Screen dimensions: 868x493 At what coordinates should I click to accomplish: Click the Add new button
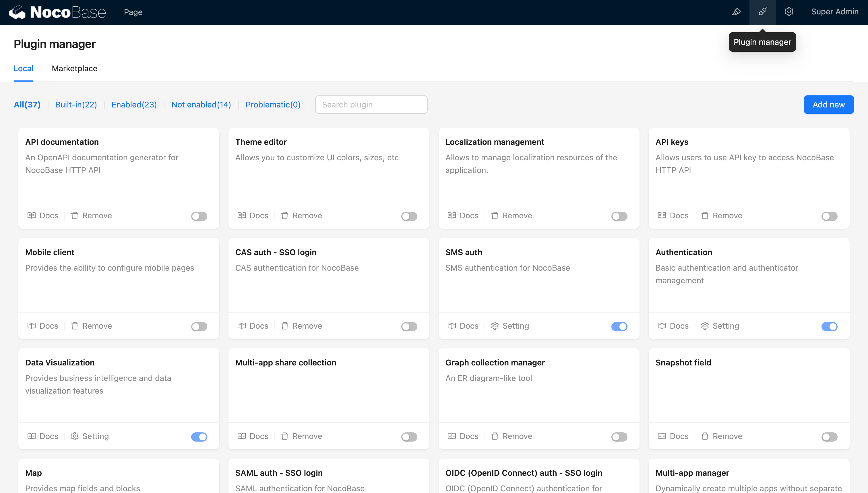point(828,105)
